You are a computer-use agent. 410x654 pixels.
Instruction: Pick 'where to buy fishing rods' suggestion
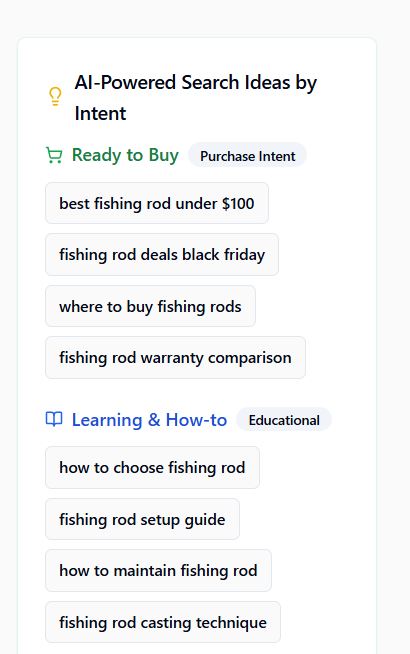150,306
